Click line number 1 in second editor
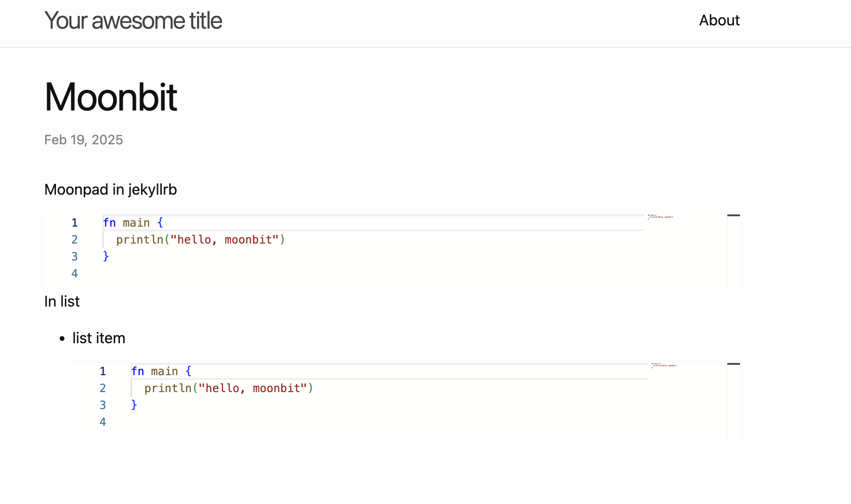The width and height of the screenshot is (851, 504). pyautogui.click(x=102, y=371)
